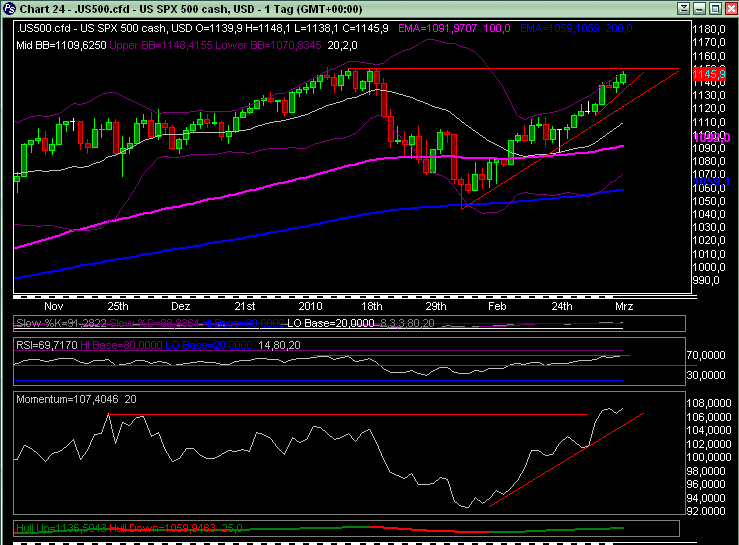Click the Upper BB=1148,4155 label

coord(161,45)
